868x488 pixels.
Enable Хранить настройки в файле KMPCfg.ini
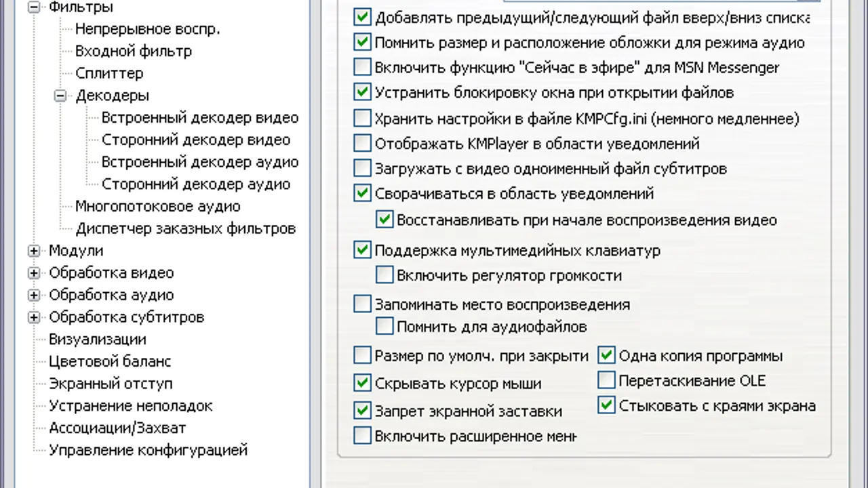tap(363, 119)
